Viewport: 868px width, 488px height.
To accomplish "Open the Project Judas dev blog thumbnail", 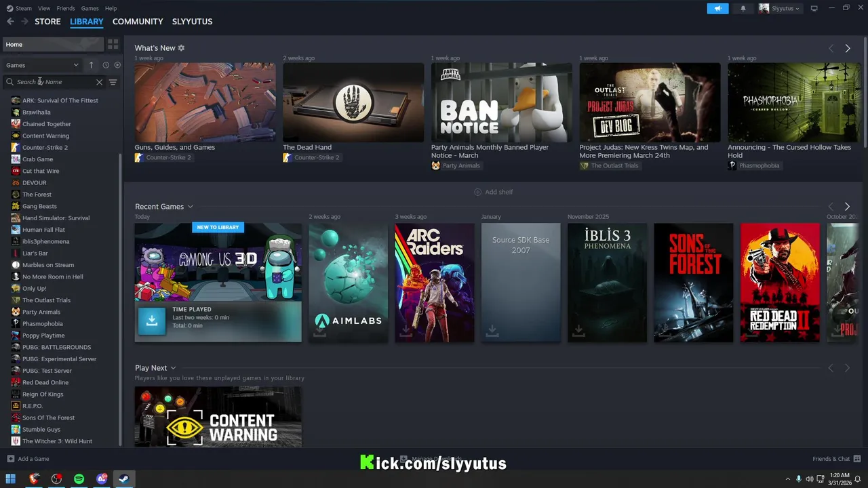I will (650, 102).
